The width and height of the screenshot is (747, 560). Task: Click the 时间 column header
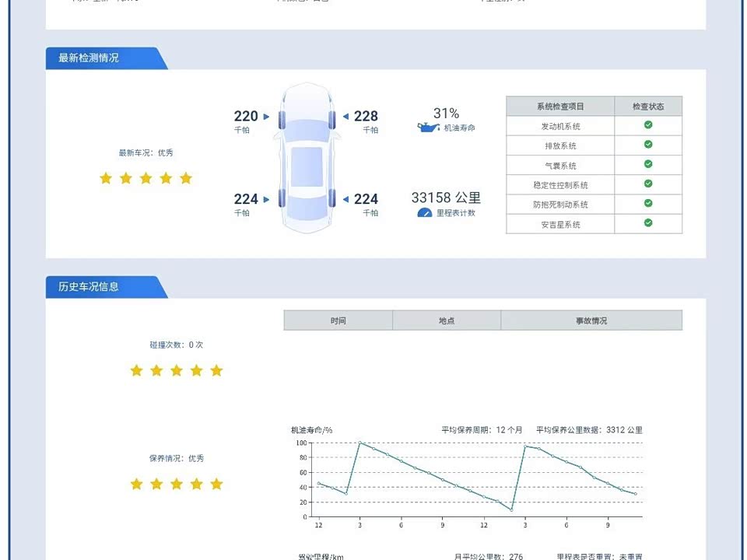coord(338,320)
